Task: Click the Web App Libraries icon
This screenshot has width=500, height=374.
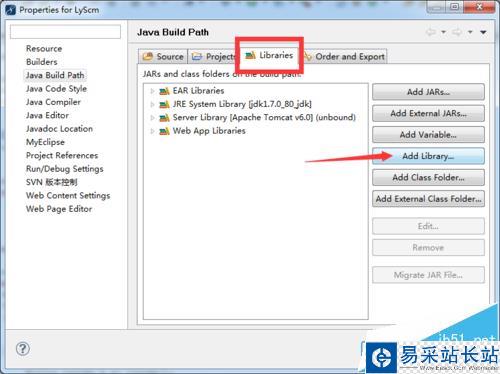Action: (164, 131)
